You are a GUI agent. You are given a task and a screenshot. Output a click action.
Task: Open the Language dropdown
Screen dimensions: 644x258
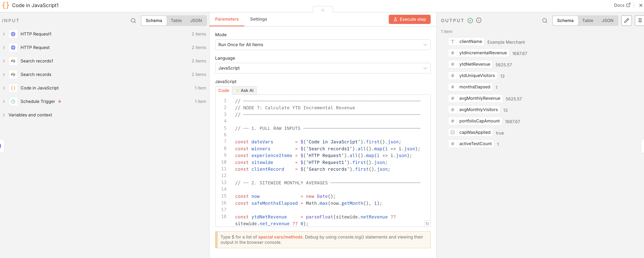323,68
